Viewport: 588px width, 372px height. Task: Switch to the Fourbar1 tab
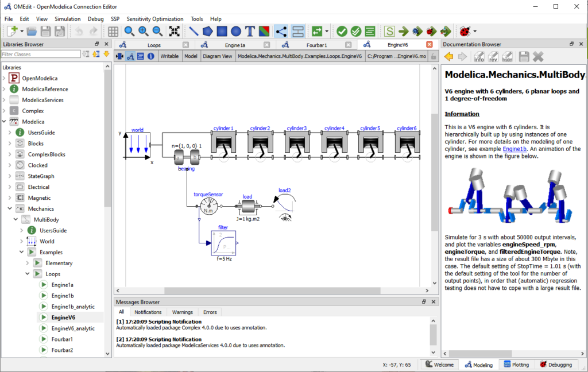[x=316, y=45]
